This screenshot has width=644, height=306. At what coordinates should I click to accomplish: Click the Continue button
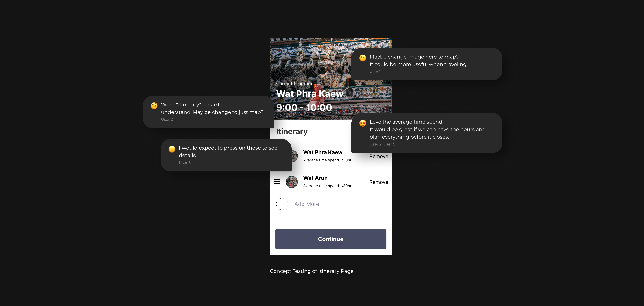pyautogui.click(x=331, y=239)
